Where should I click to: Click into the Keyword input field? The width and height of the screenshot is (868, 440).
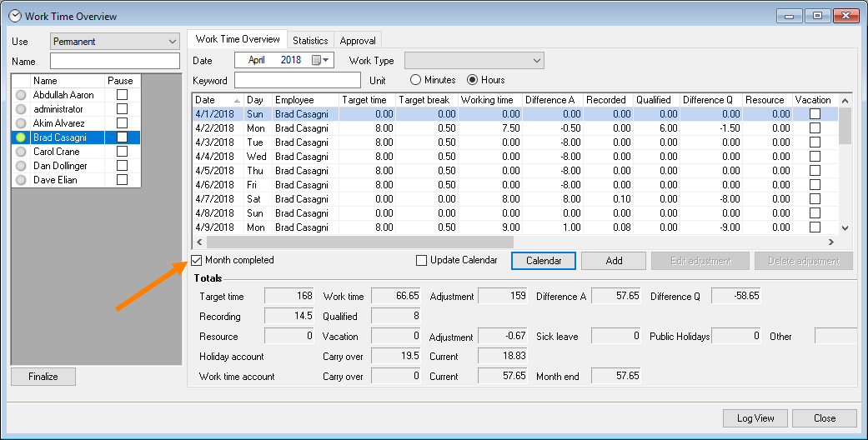[298, 80]
